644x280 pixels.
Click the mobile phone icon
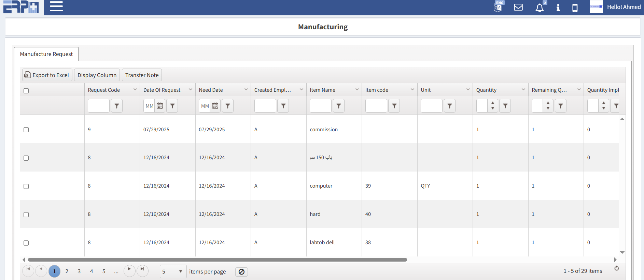click(575, 8)
